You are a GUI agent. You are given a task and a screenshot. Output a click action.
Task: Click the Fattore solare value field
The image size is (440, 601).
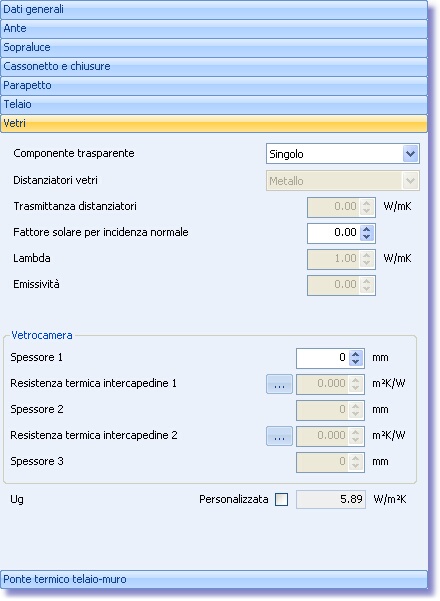(333, 233)
